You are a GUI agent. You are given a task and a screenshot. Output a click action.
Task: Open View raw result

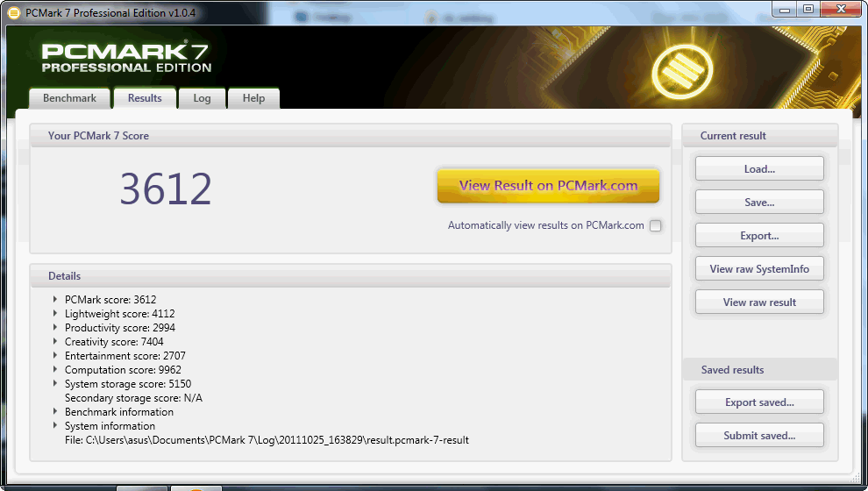759,302
